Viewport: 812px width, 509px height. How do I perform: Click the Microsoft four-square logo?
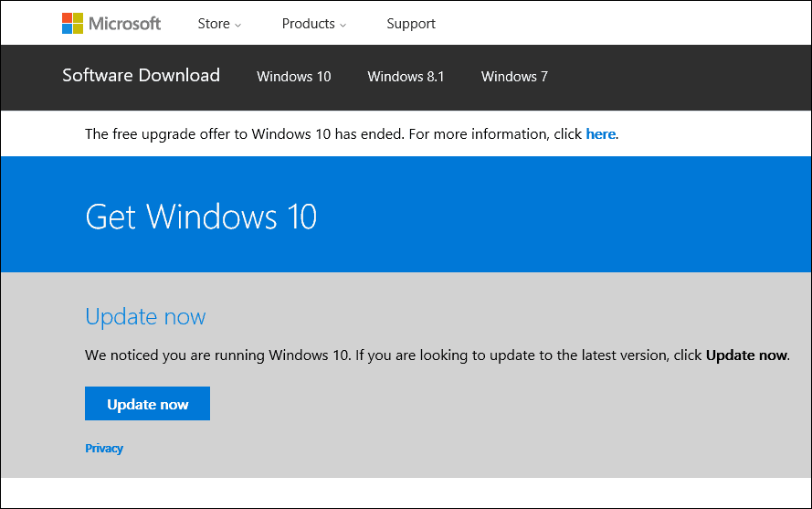click(x=72, y=24)
